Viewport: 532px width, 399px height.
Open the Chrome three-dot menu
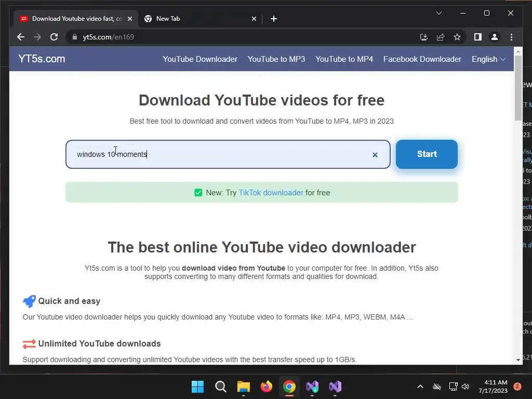[x=511, y=37]
